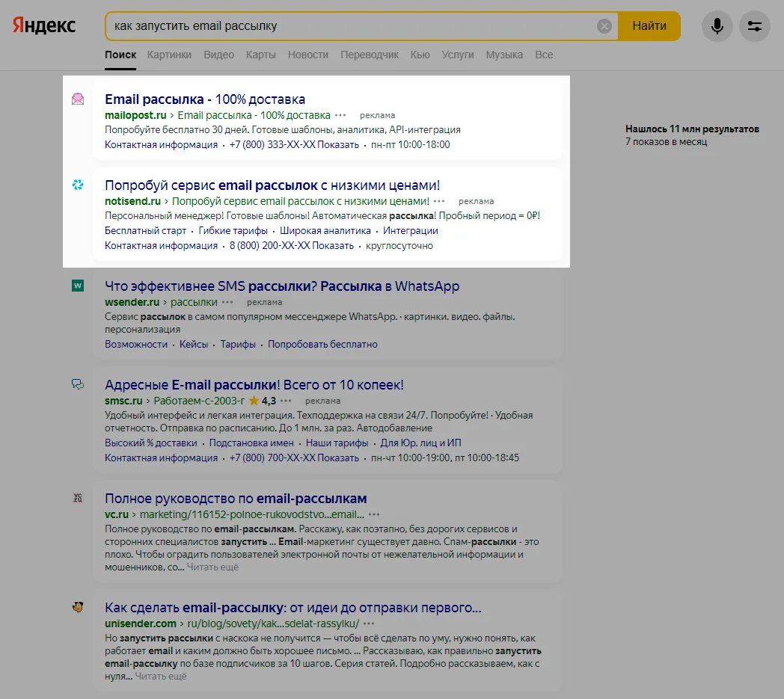Open the smsc.ru domain link
The height and width of the screenshot is (699, 784).
click(123, 401)
